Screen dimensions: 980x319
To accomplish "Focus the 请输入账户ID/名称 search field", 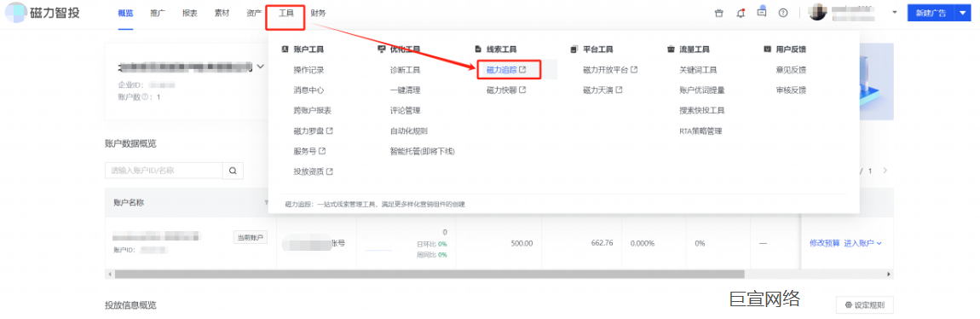I will (164, 170).
